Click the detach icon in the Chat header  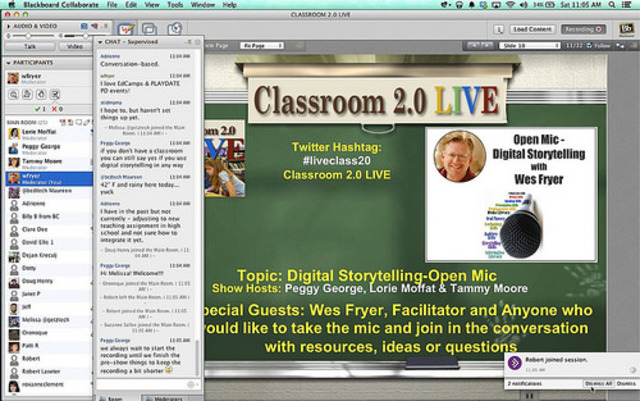pyautogui.click(x=198, y=42)
